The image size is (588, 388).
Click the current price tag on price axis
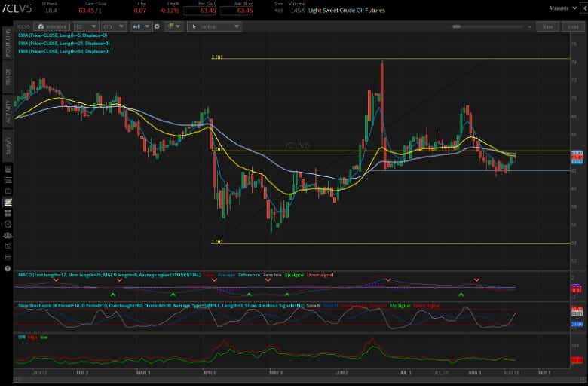coord(577,157)
